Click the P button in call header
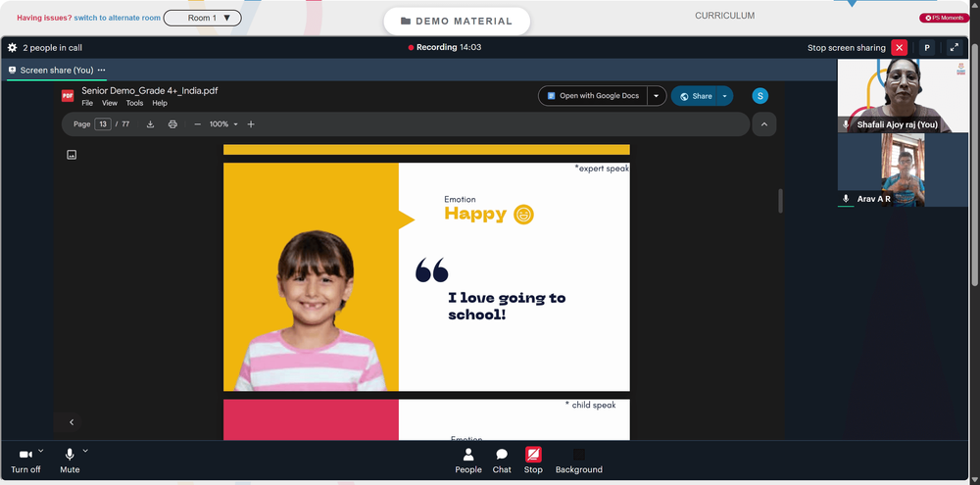The width and height of the screenshot is (980, 485). tap(927, 47)
